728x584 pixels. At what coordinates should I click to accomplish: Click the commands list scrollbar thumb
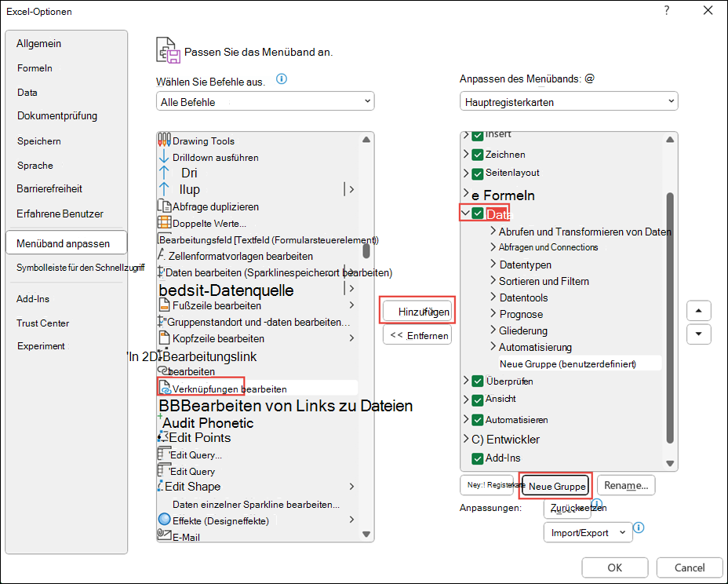pyautogui.click(x=366, y=251)
